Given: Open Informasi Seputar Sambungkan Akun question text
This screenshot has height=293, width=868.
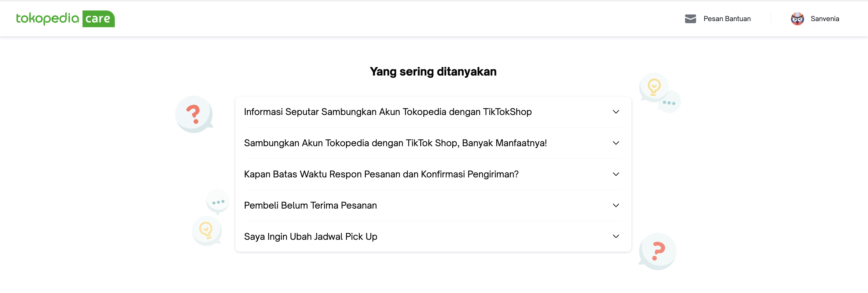Looking at the screenshot, I should (x=388, y=112).
